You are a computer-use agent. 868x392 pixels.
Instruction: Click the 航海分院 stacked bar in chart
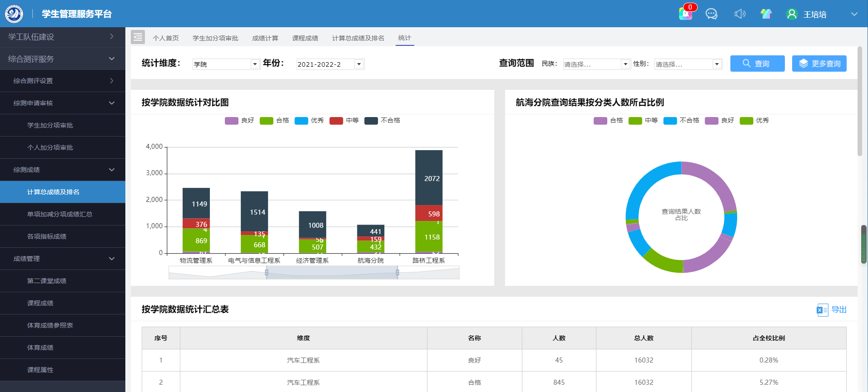[371, 239]
